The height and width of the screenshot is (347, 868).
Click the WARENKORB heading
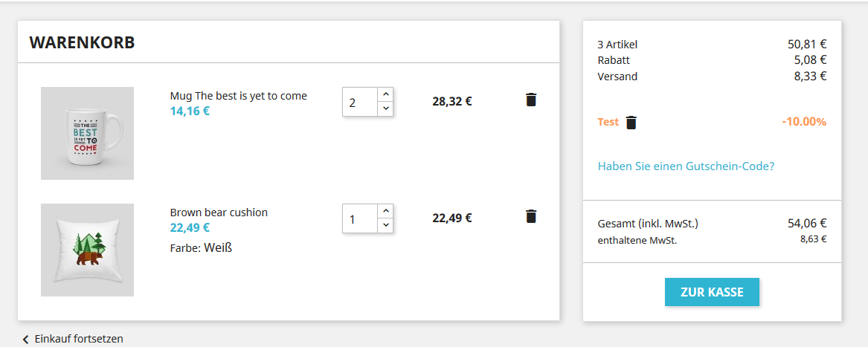click(82, 42)
